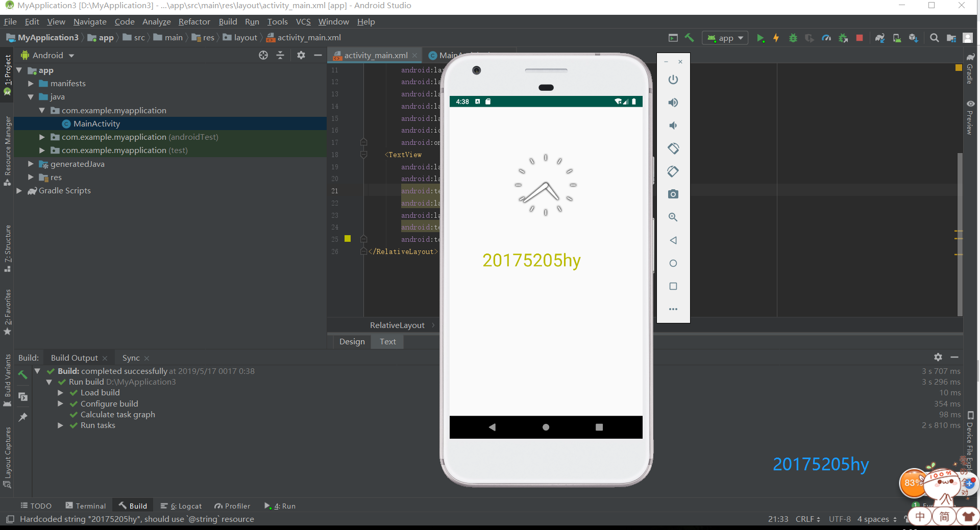The height and width of the screenshot is (530, 980).
Task: Click the emulator screen home navigation button
Action: click(x=546, y=427)
